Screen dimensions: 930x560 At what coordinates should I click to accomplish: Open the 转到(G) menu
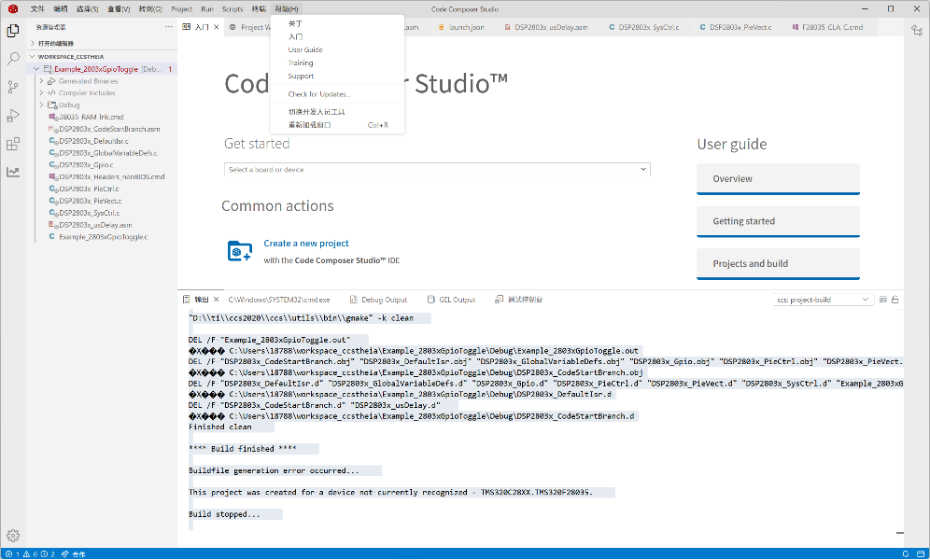[150, 9]
